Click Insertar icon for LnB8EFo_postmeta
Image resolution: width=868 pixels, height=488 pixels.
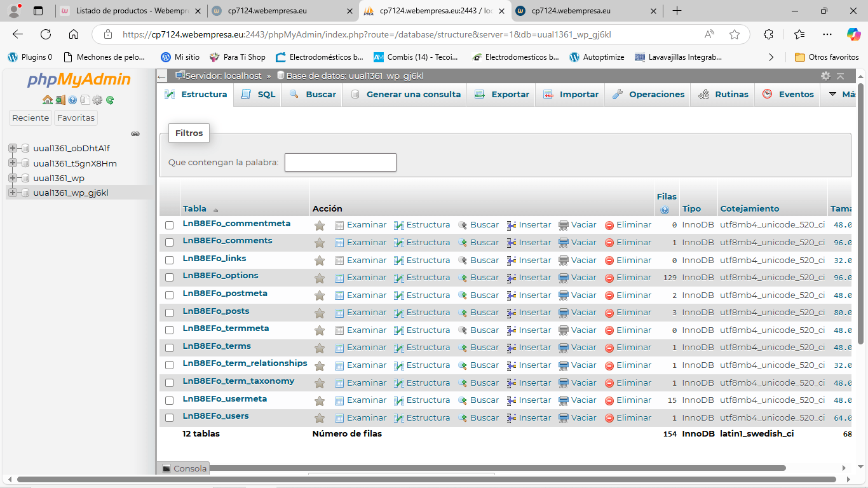[512, 295]
